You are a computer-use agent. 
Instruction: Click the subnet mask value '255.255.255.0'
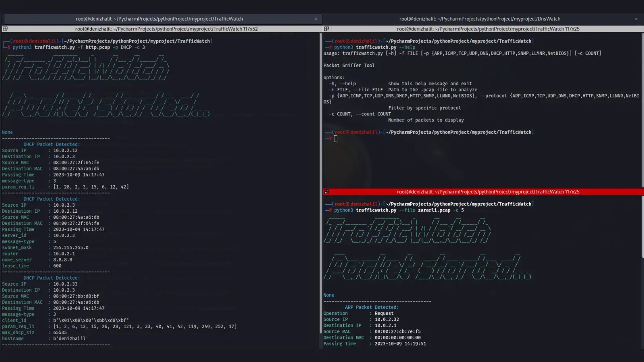[71, 247]
